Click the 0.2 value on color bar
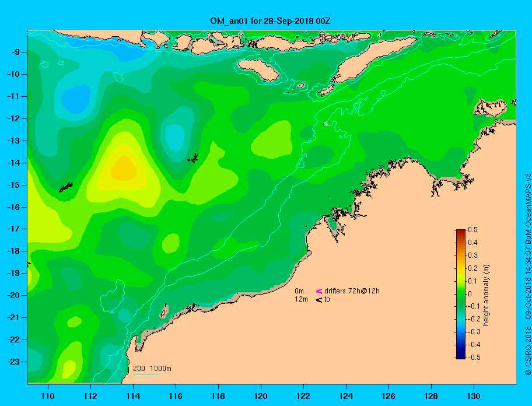 tap(473, 268)
